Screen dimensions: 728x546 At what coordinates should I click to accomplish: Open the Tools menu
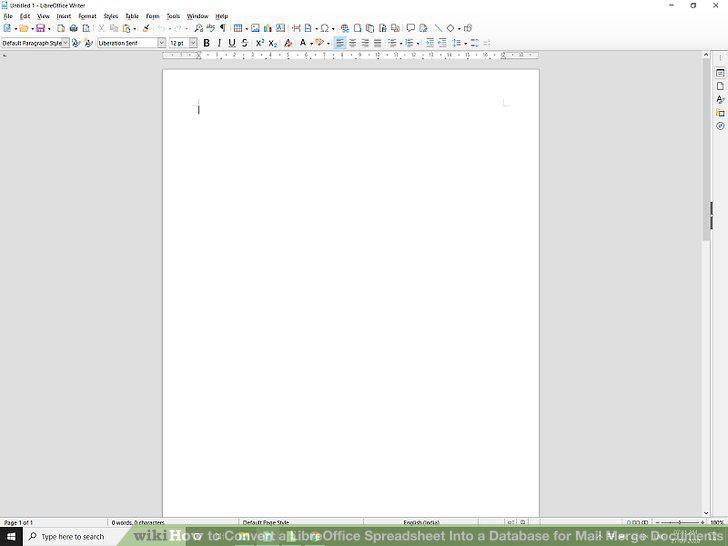click(173, 16)
